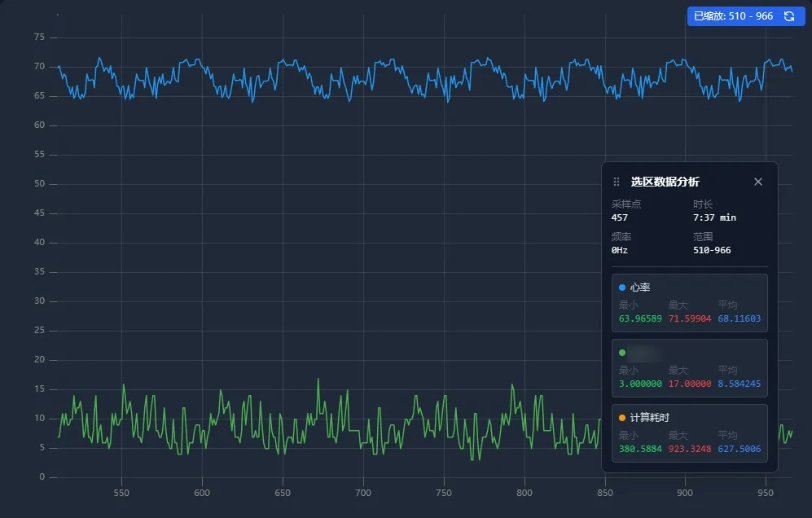The image size is (812, 518).
Task: Click the 已缩放: 510 - 966 badge
Action: tap(746, 16)
